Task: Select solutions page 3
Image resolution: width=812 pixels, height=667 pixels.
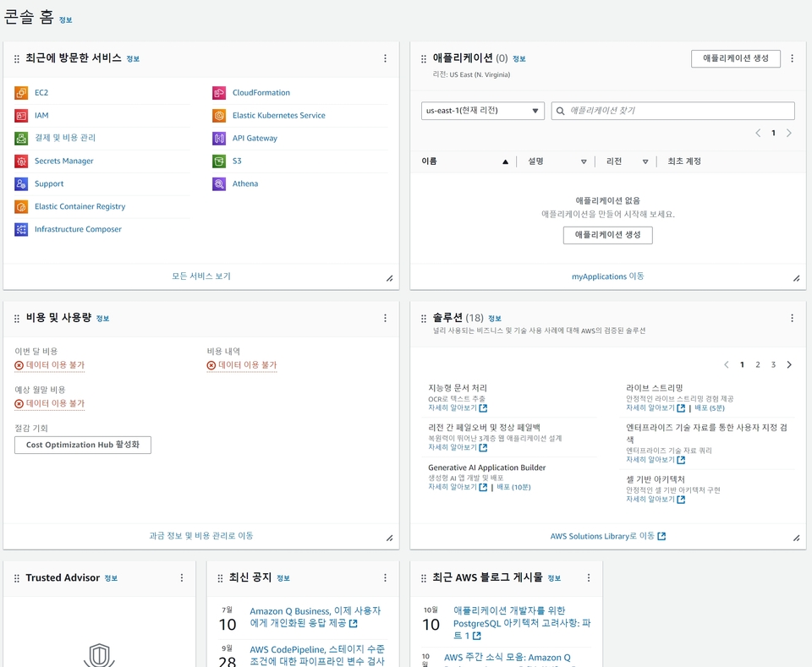Action: [x=773, y=365]
